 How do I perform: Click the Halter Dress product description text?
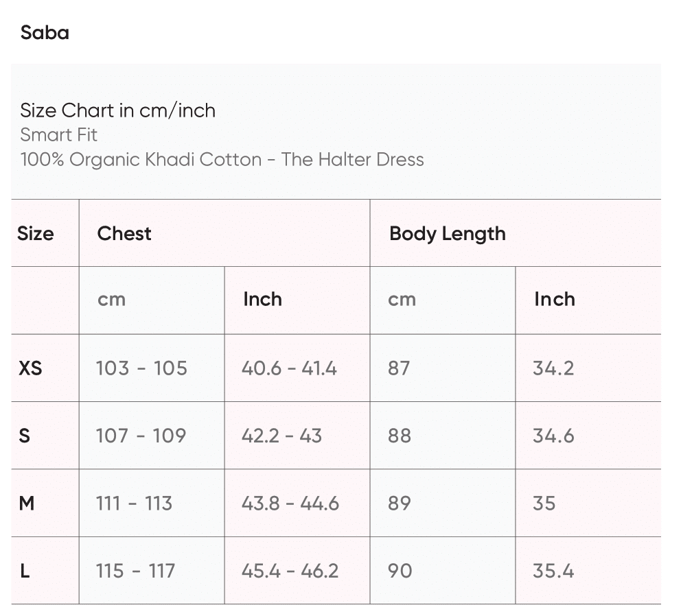click(x=222, y=160)
